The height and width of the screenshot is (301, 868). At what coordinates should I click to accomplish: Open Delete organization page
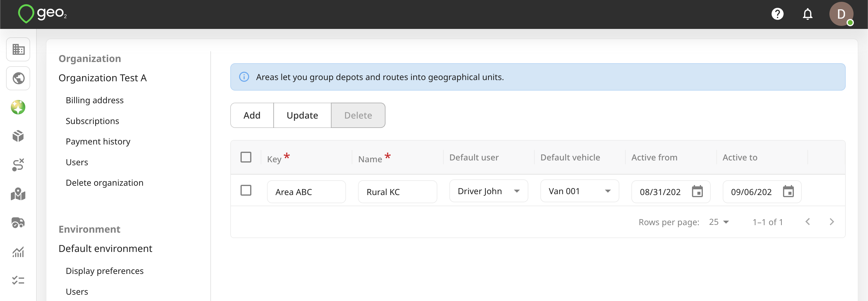coord(105,183)
